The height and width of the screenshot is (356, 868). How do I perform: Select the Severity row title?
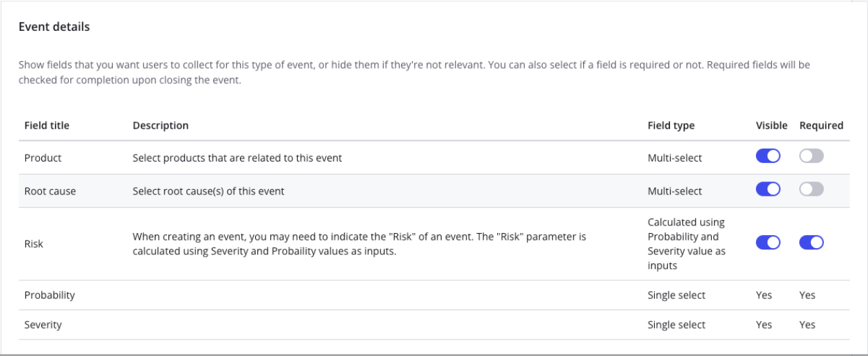pyautogui.click(x=43, y=324)
